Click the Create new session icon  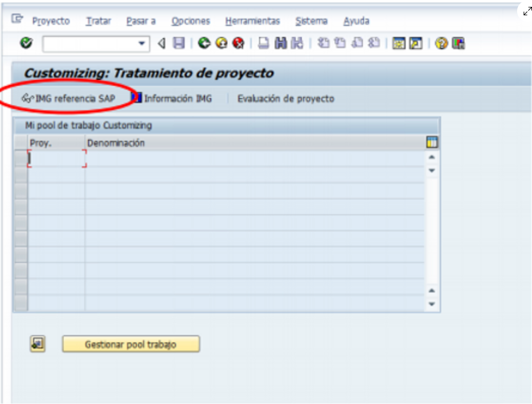(399, 44)
